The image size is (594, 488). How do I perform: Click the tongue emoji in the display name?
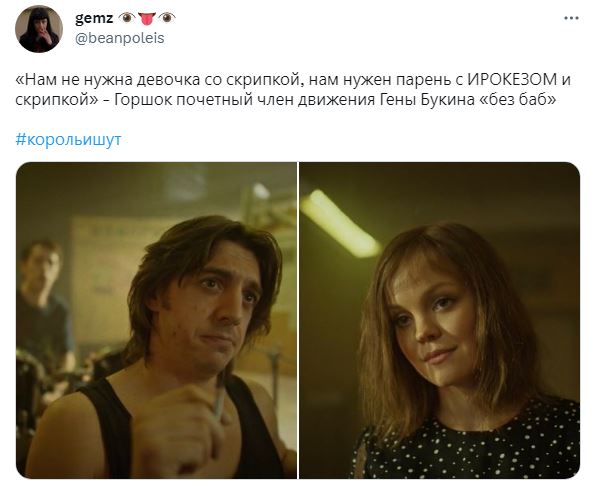point(147,18)
